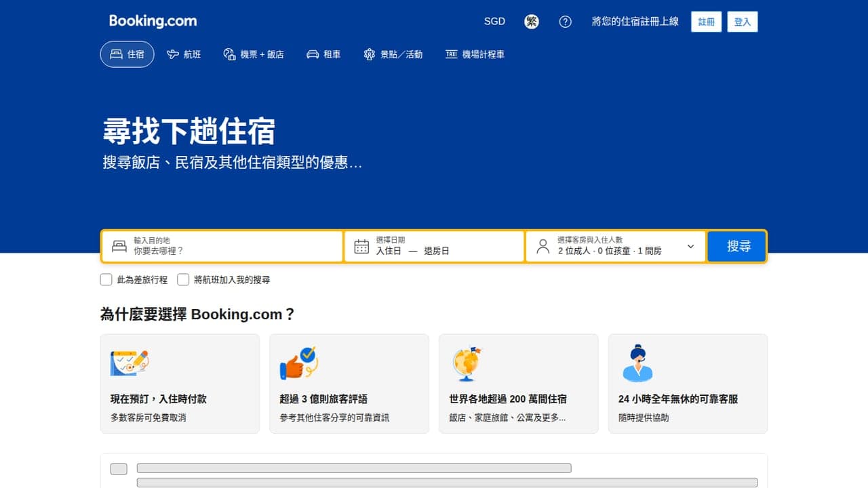This screenshot has height=488, width=868.
Task: Select the 機票＋飯店 tab
Action: coord(254,54)
